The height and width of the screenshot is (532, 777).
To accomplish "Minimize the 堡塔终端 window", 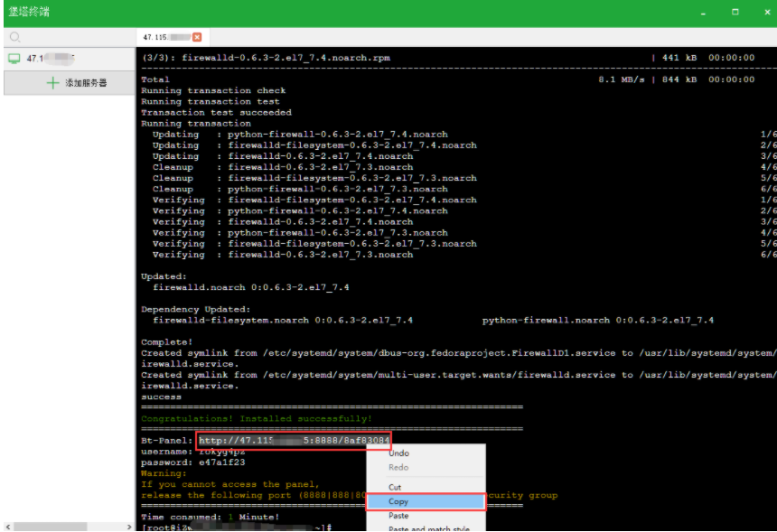I will (703, 14).
